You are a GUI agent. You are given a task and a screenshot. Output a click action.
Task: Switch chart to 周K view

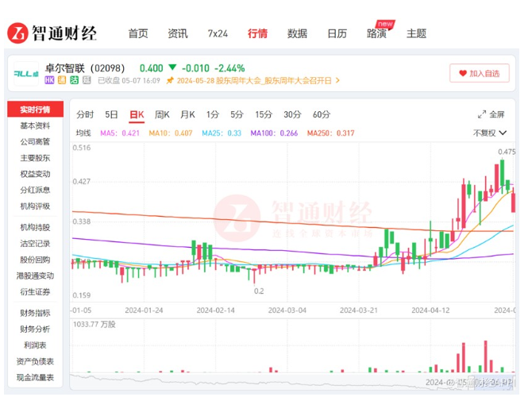pos(162,114)
